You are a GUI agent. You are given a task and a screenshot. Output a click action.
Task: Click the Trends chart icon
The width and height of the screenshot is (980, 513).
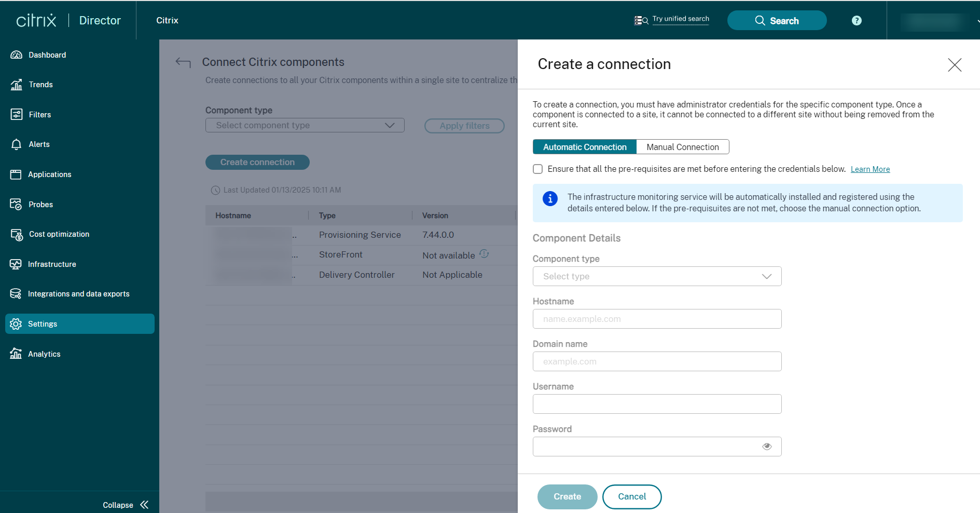[17, 85]
